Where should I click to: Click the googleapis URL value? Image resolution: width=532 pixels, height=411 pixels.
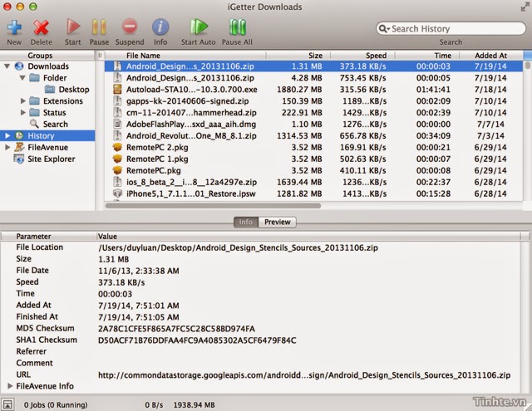(x=304, y=375)
